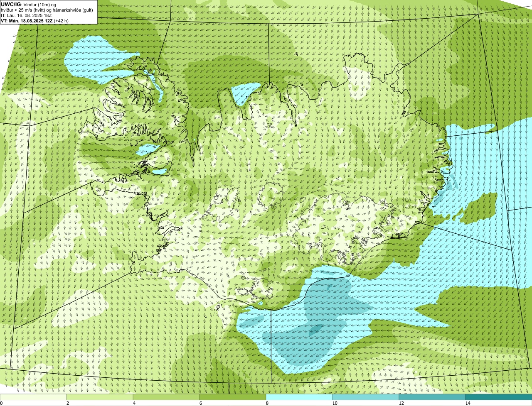Screen dimensions: 532x406
Task: Click the 12–14 m/s teal legend swatch
Action: click(x=432, y=397)
